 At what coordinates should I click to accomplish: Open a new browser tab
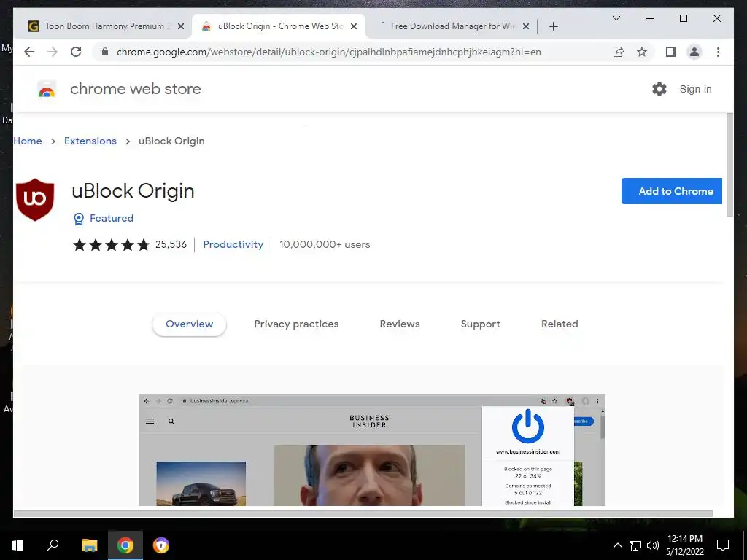[x=553, y=26]
